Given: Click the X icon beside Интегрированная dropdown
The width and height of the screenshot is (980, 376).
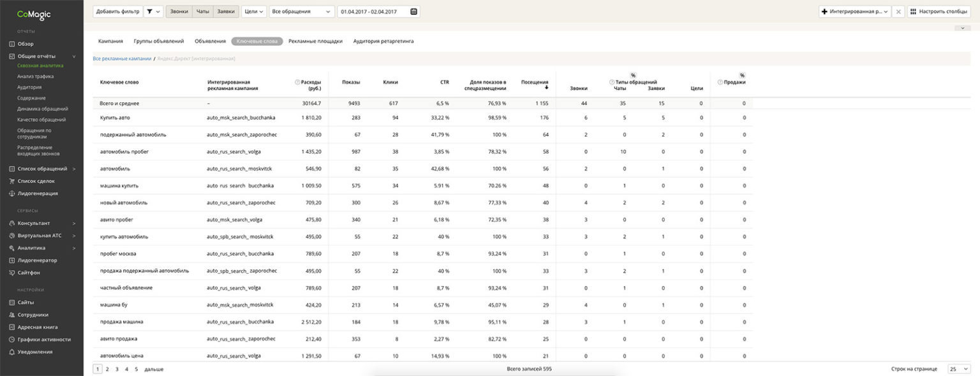Looking at the screenshot, I should click(898, 11).
